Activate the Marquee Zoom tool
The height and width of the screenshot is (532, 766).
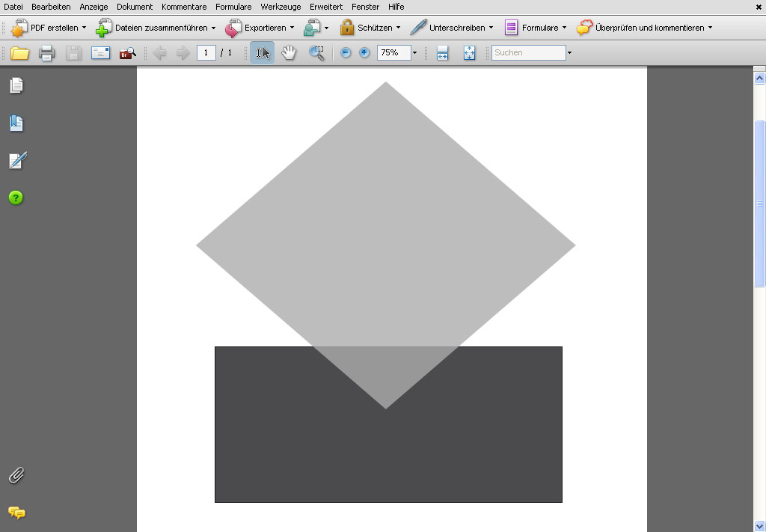[316, 52]
